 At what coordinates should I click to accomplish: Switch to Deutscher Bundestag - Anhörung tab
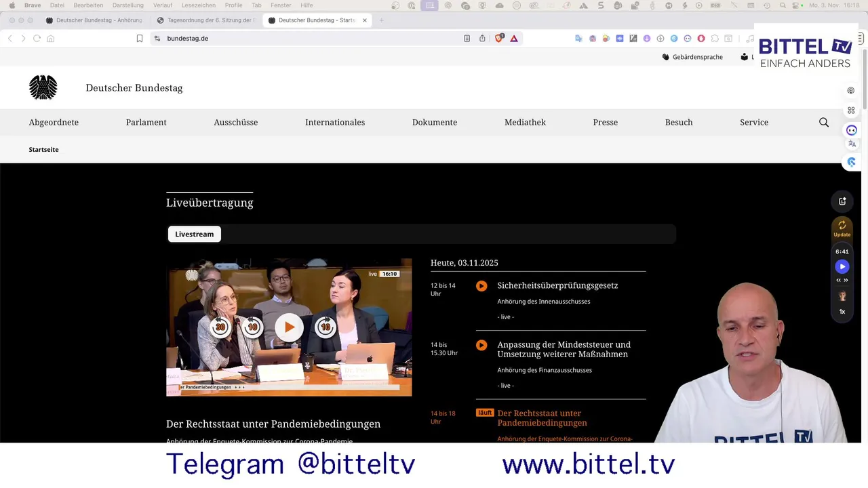coord(95,20)
